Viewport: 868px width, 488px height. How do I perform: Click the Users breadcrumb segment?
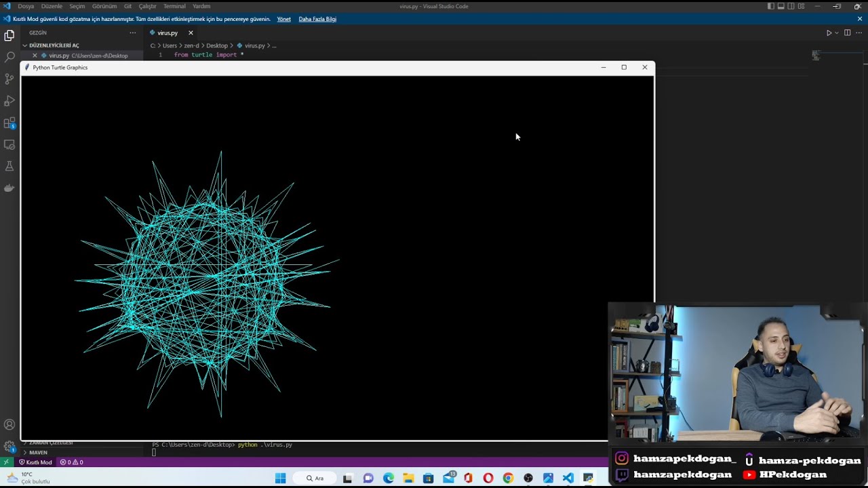[170, 45]
